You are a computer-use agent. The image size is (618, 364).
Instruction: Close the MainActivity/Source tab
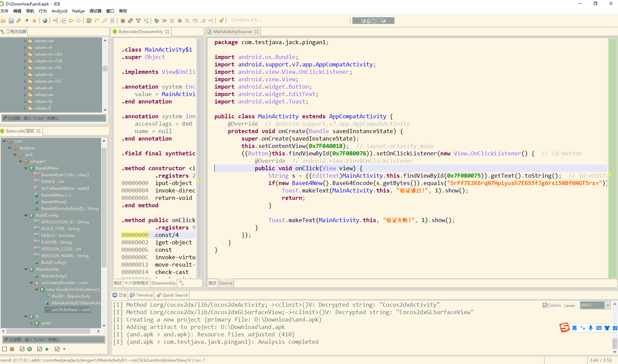tap(256, 32)
